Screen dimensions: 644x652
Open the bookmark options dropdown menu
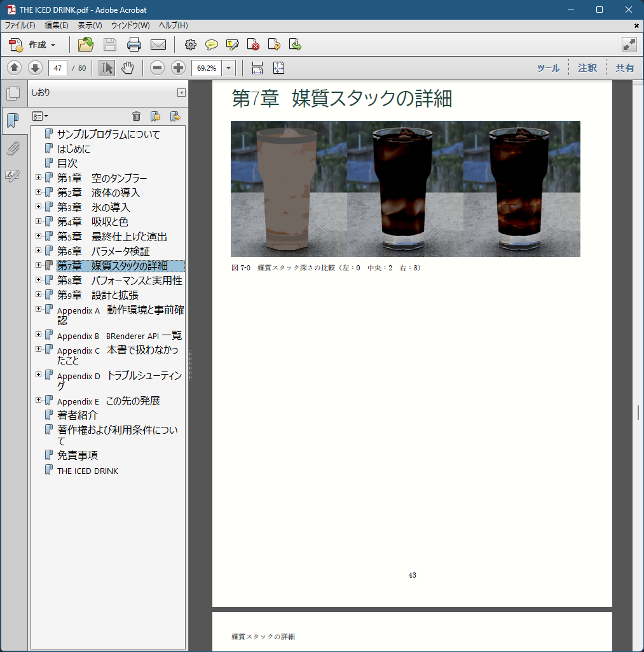pos(40,116)
